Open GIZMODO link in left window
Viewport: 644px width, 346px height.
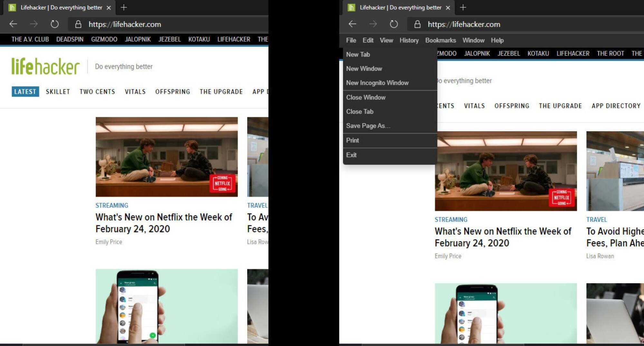(104, 39)
